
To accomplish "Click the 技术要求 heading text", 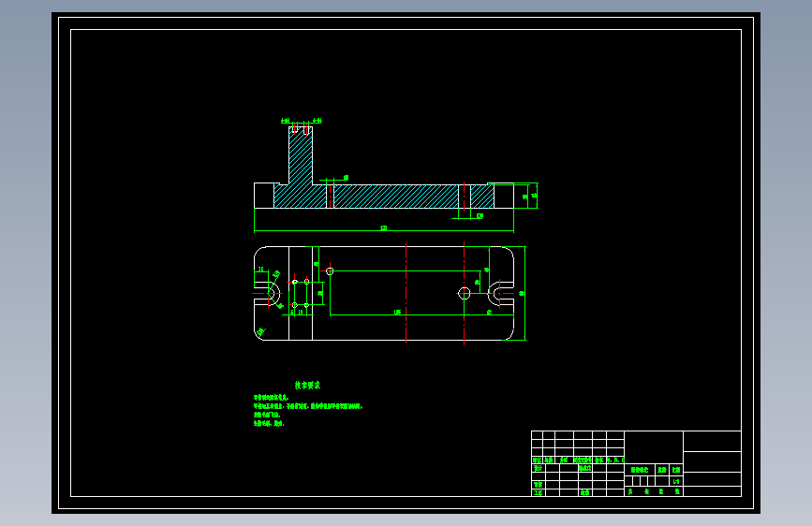I will point(307,386).
